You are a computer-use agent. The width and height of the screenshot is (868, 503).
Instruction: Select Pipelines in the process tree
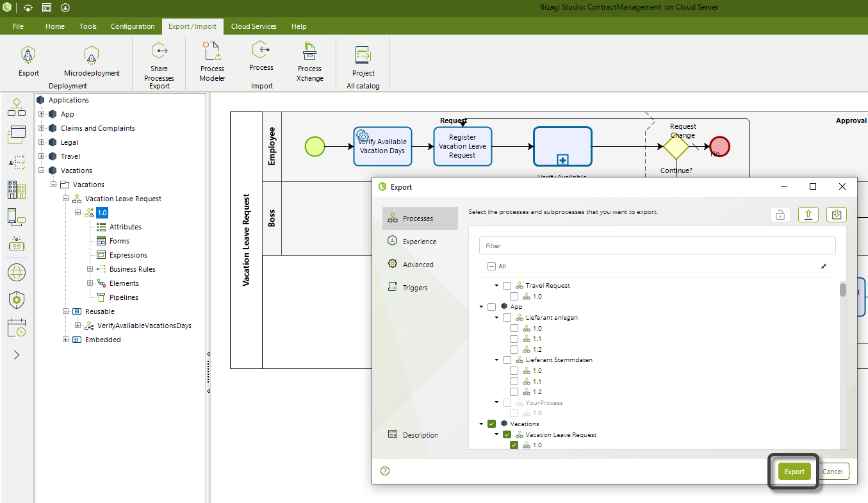coord(124,297)
